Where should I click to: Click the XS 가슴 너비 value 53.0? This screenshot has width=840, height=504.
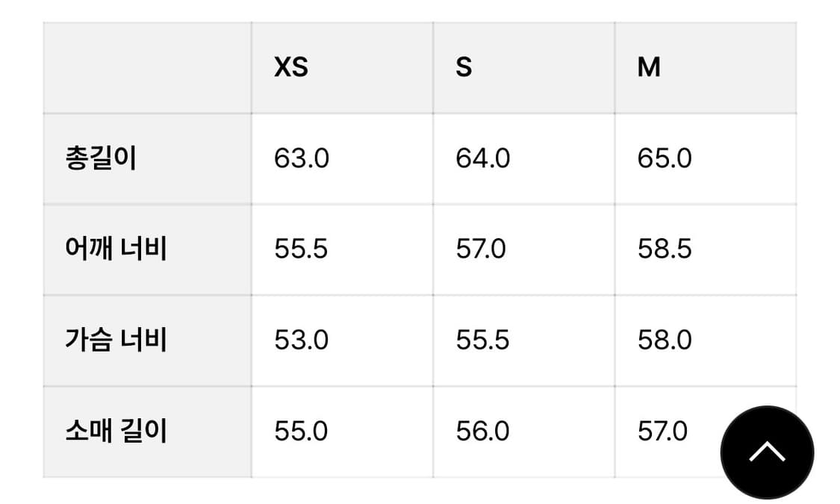click(302, 340)
